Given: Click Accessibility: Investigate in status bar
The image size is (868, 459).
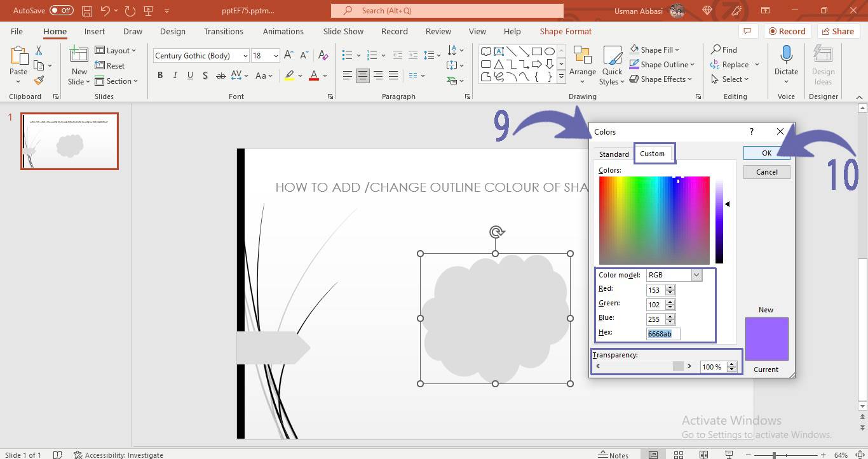Looking at the screenshot, I should pyautogui.click(x=118, y=455).
